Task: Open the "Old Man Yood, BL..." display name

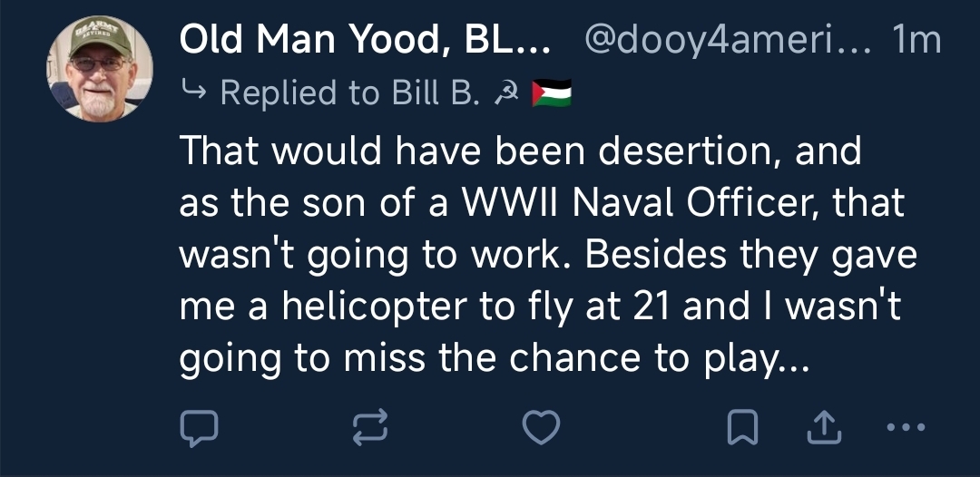Action: coord(363,41)
